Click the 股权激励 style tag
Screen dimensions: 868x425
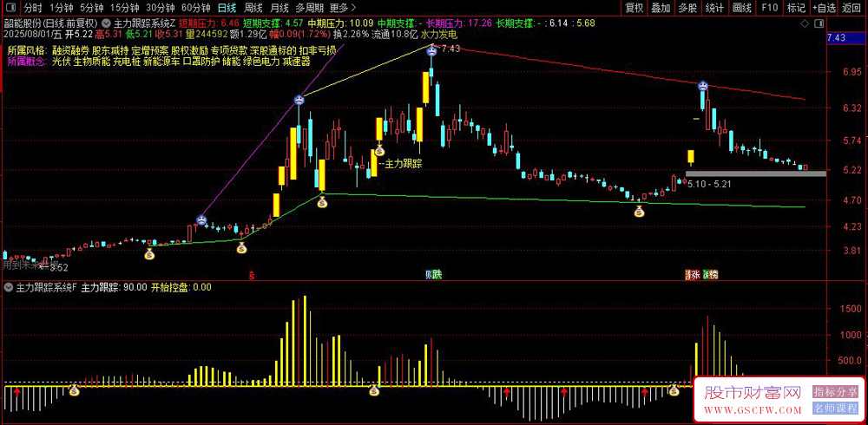coord(189,49)
